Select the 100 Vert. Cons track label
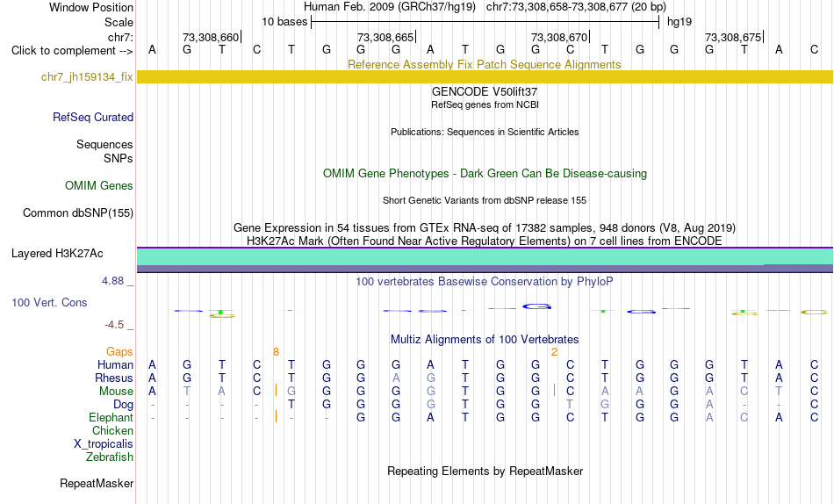834x504 pixels. point(49,302)
